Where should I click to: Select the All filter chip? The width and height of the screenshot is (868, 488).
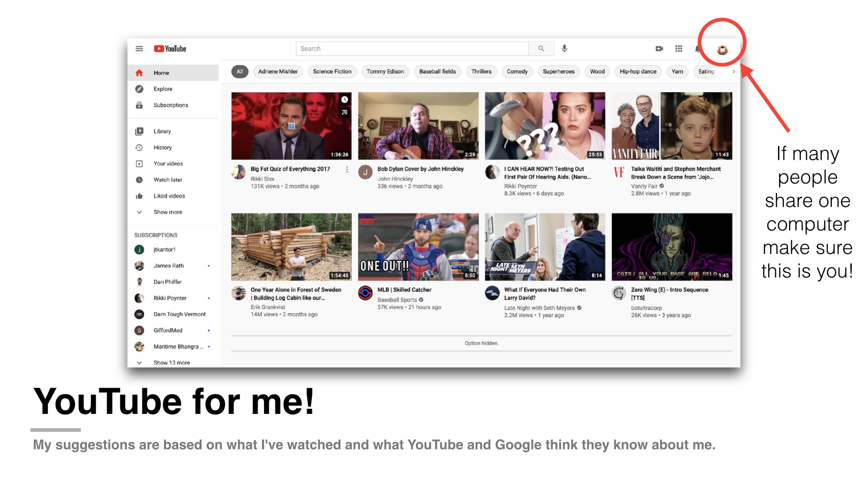tap(240, 72)
